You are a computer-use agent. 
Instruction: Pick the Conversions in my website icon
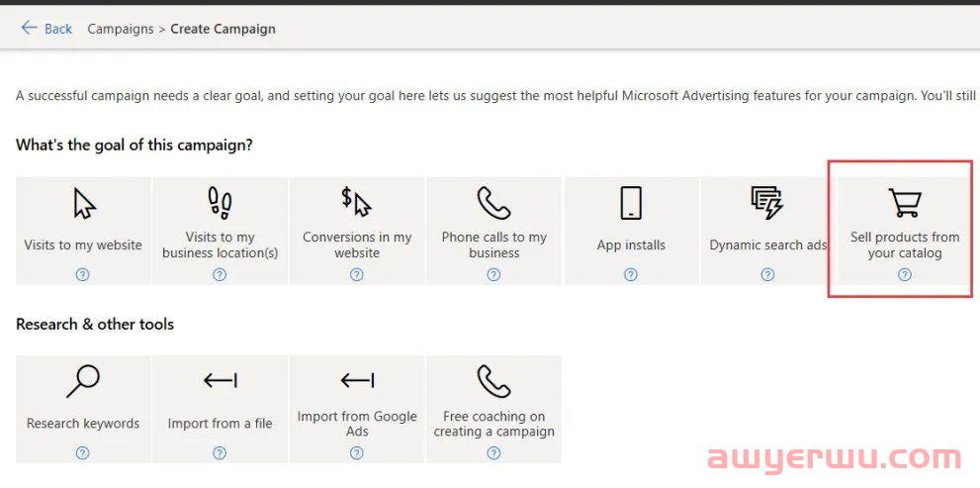point(357,202)
